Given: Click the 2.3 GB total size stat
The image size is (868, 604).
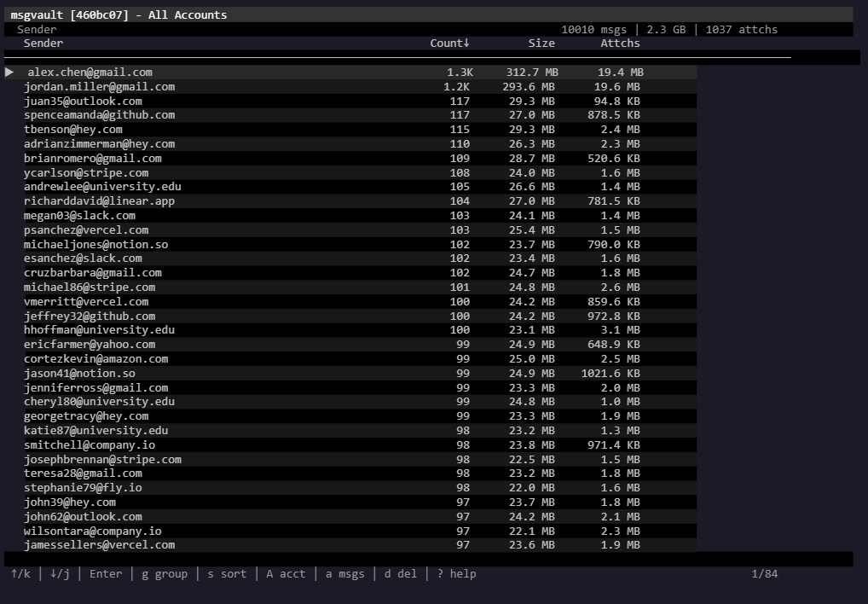Looking at the screenshot, I should [x=666, y=30].
